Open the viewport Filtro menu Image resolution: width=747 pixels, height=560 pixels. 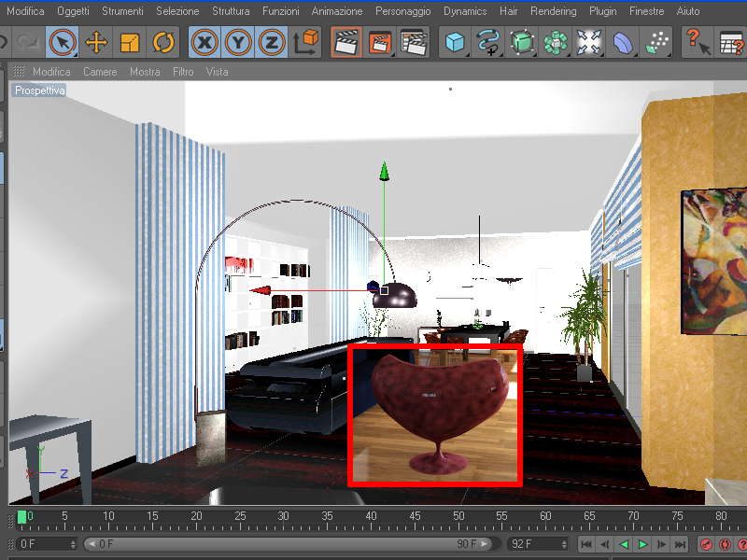coord(183,72)
